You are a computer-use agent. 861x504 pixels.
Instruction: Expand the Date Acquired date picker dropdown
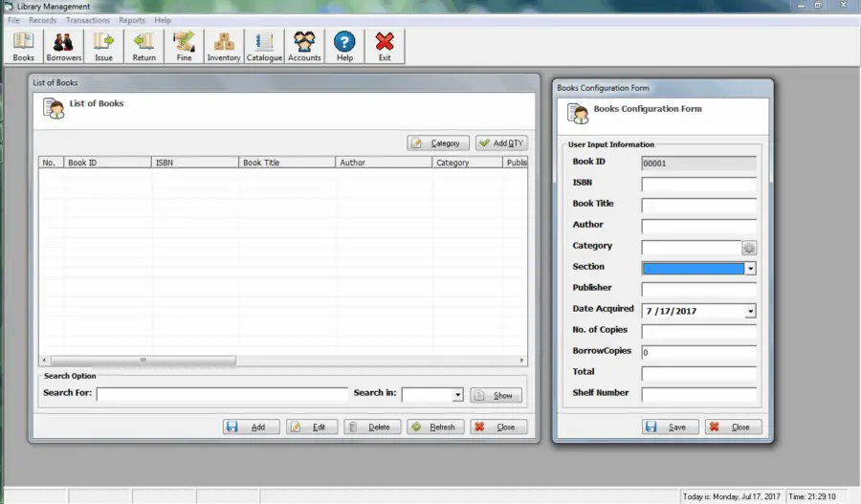(750, 311)
